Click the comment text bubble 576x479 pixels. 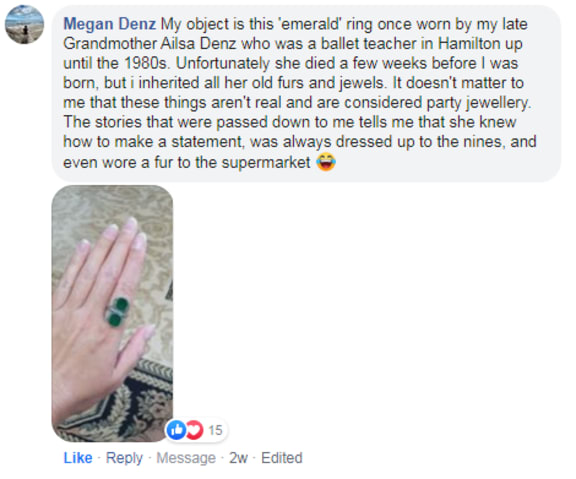[306, 93]
